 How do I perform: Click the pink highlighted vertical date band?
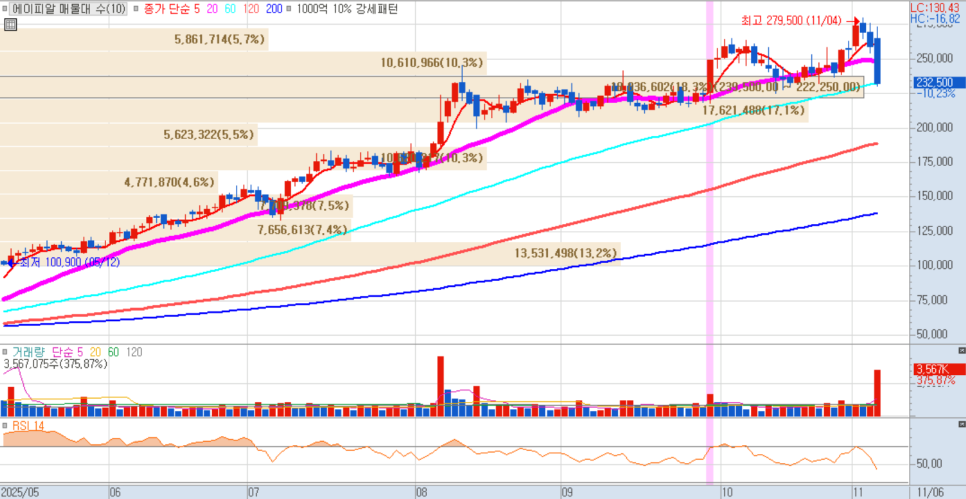coord(710,243)
